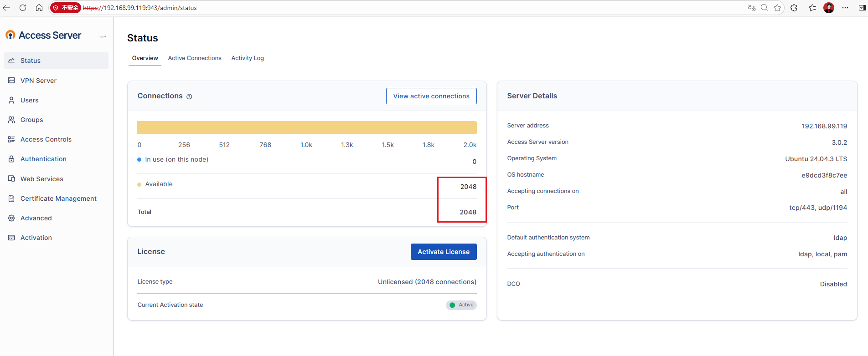Select the Overview tab
Image resolution: width=868 pixels, height=356 pixels.
tap(145, 58)
